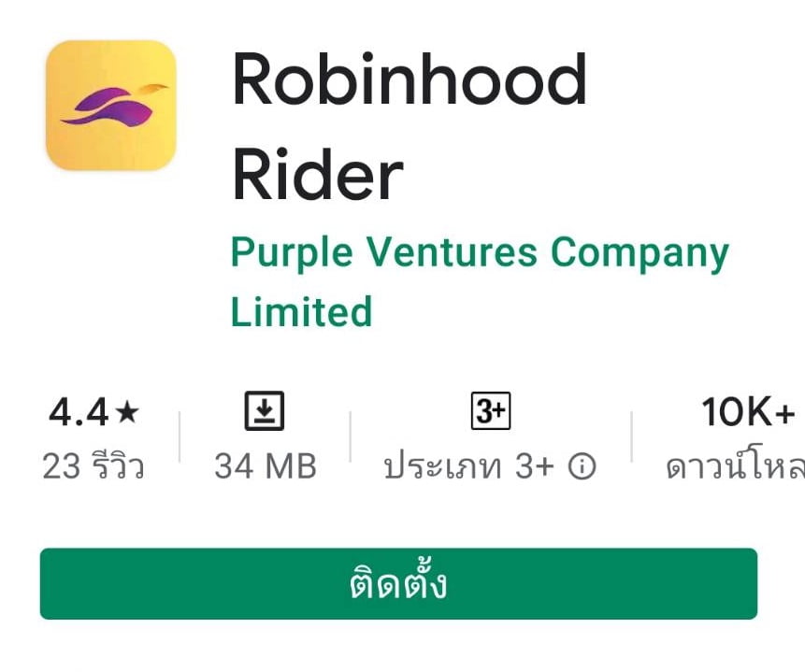The height and width of the screenshot is (672, 805).
Task: Click the ประเภท 3+ text label
Action: coord(469,466)
